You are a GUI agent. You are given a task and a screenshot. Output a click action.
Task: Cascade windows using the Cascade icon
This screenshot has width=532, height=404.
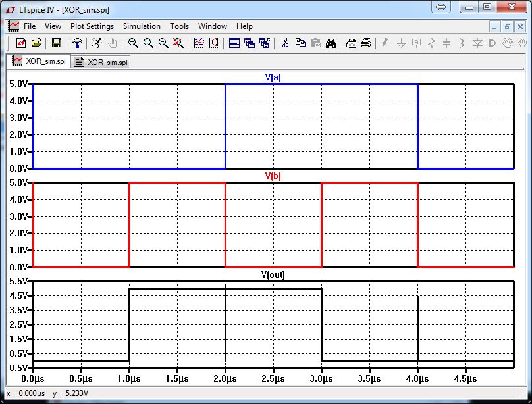[x=250, y=43]
